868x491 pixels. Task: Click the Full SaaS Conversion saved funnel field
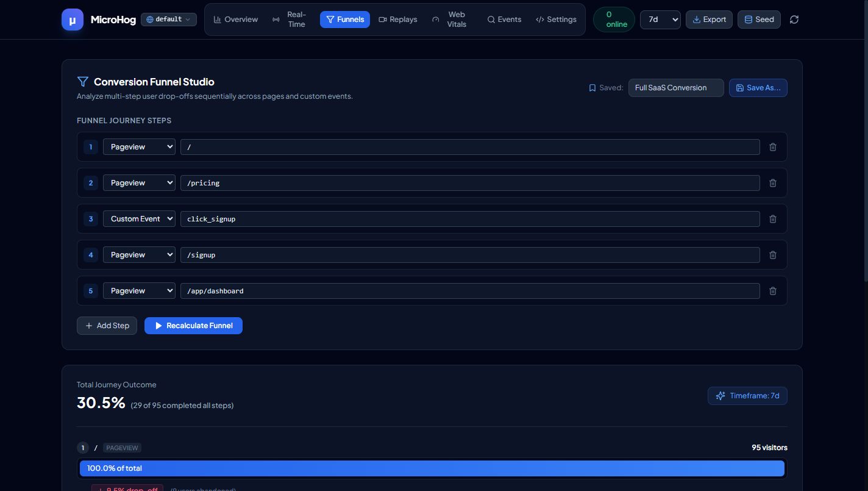click(x=676, y=88)
